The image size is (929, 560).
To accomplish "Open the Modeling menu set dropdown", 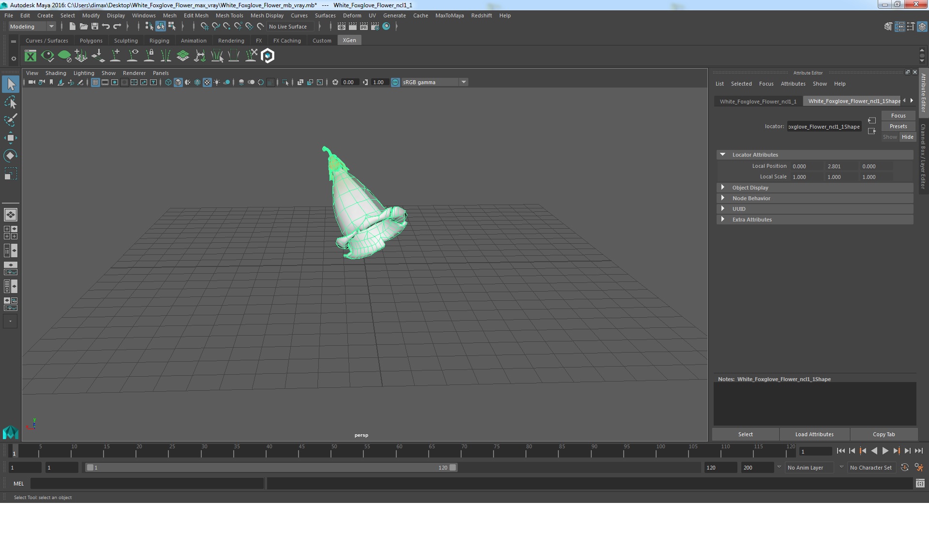I will (32, 27).
